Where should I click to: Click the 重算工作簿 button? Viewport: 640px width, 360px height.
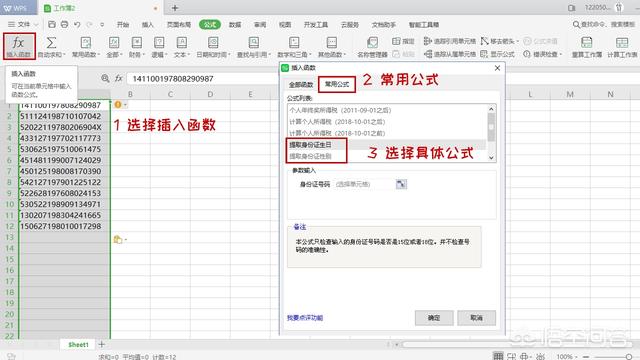(587, 46)
